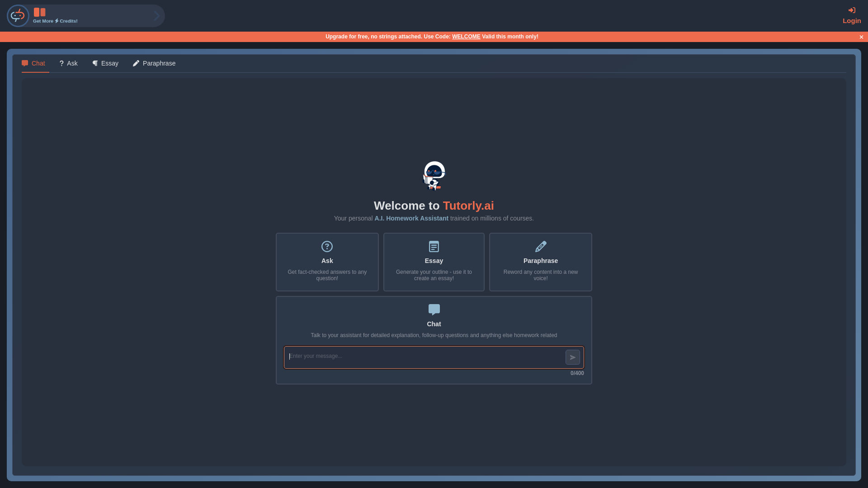This screenshot has height=488, width=868.
Task: Click the document icon on Essay card
Action: click(434, 246)
